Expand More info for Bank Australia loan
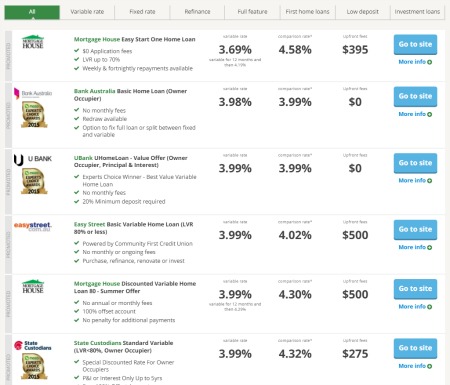The image size is (450, 385). tap(415, 114)
